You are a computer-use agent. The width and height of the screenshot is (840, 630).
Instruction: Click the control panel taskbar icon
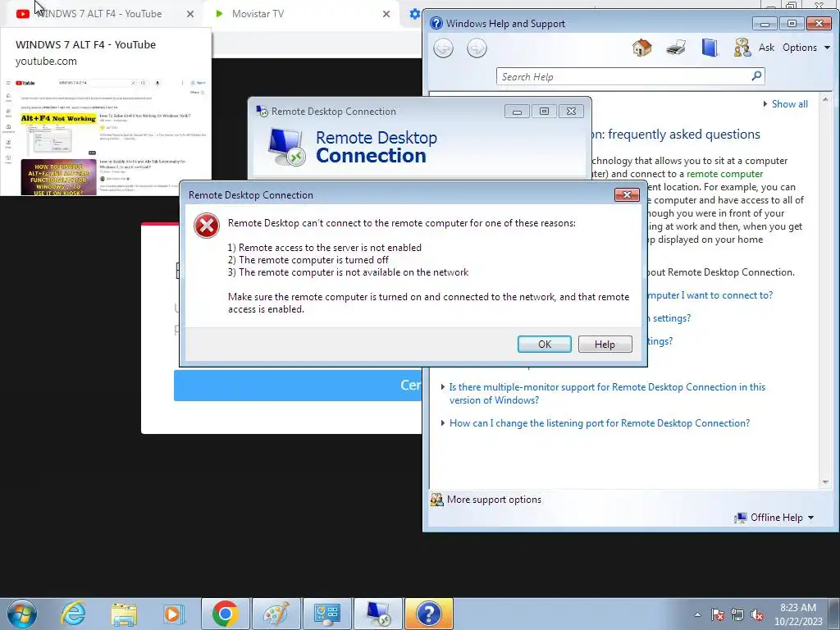[326, 614]
